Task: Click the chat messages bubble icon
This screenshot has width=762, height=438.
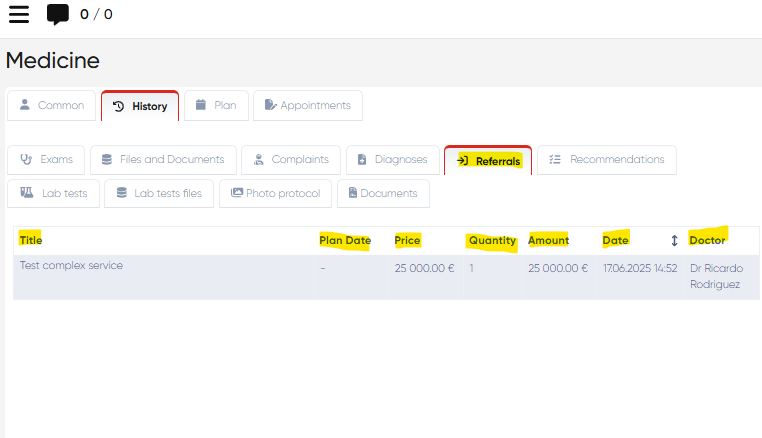Action: click(58, 15)
